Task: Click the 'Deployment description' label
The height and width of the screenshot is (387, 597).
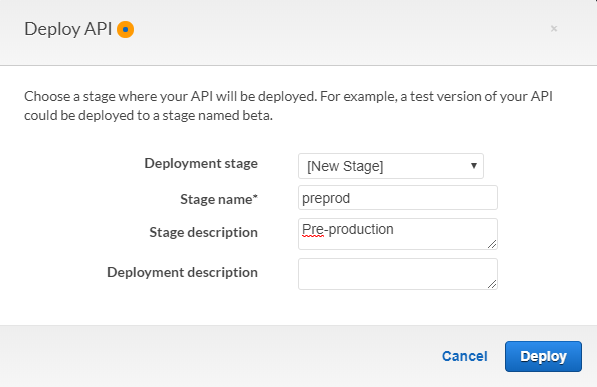Action: (182, 272)
